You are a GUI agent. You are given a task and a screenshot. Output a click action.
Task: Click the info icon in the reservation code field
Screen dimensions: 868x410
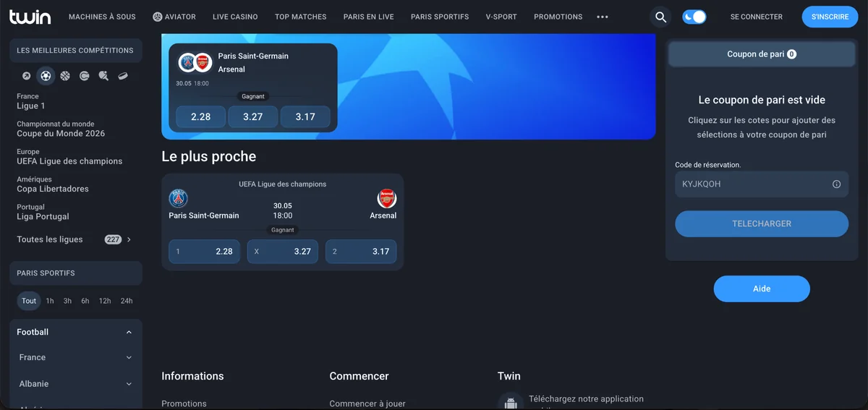tap(836, 184)
